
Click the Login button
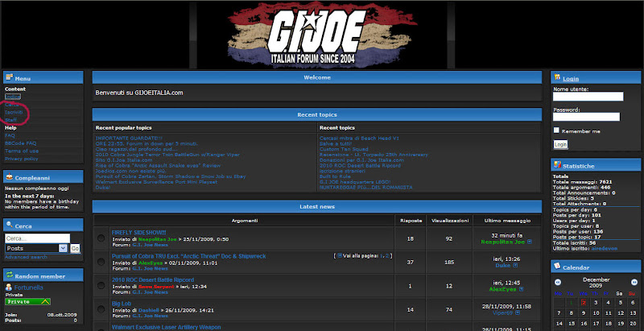click(x=560, y=144)
